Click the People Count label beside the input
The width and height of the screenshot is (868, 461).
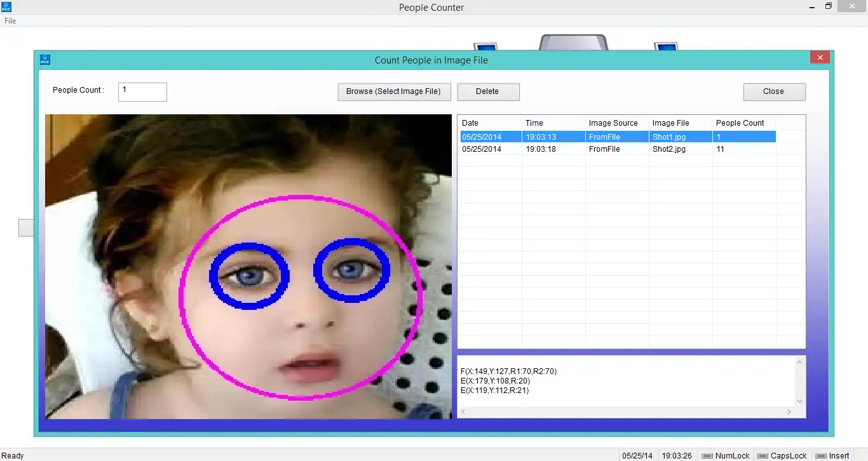78,90
